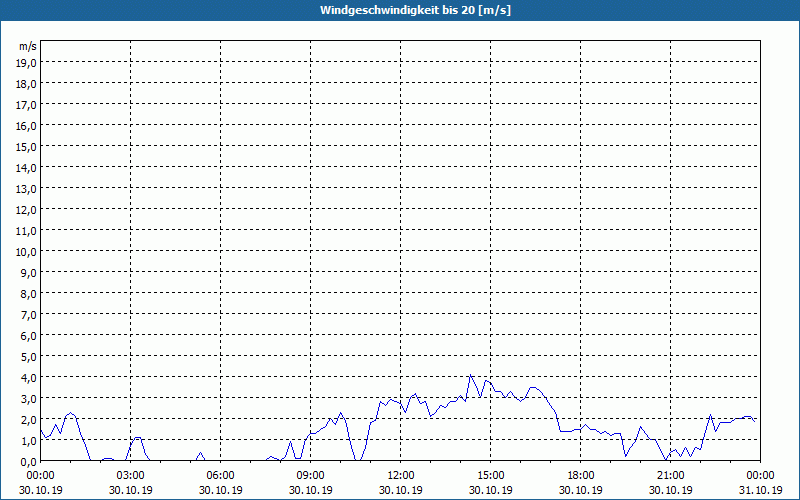The width and height of the screenshot is (800, 500).
Task: Click the '21:00' time label
Action: (670, 476)
